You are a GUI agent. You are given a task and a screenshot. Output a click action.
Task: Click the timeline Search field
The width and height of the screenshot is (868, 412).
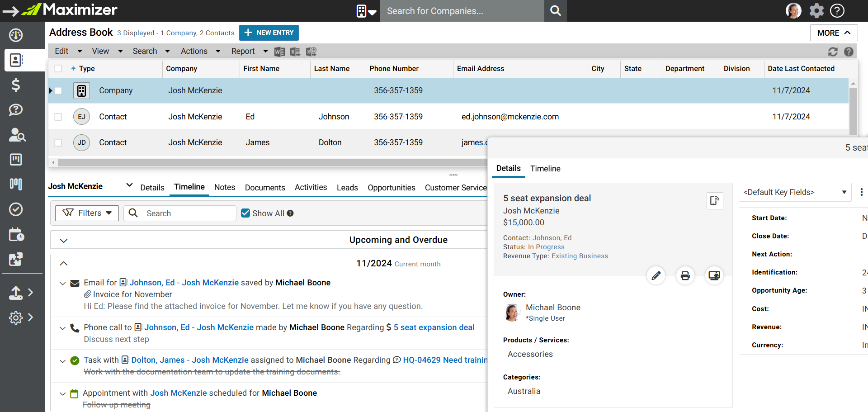[180, 213]
